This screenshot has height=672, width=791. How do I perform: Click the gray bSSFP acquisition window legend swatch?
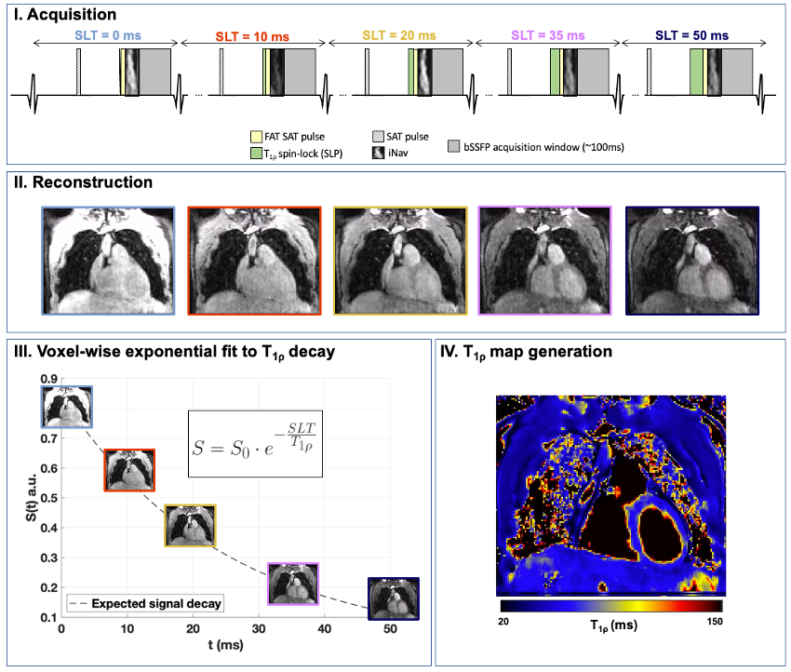pos(454,146)
